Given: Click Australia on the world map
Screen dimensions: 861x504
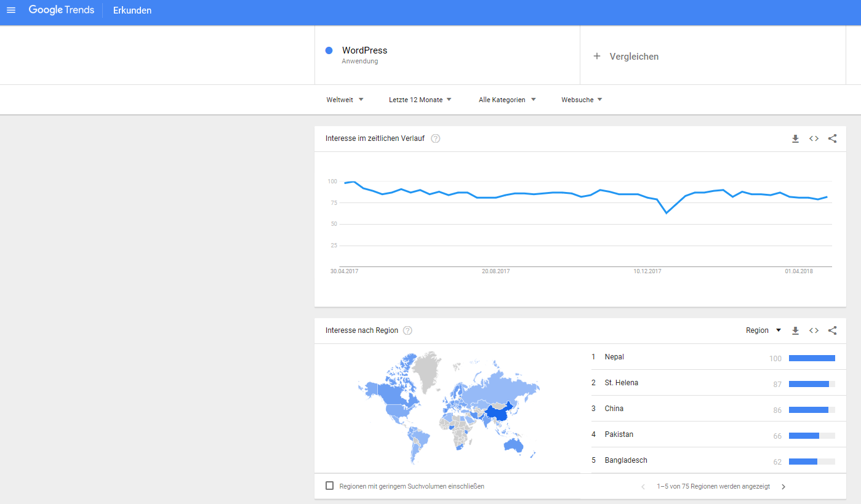Looking at the screenshot, I should [x=513, y=444].
